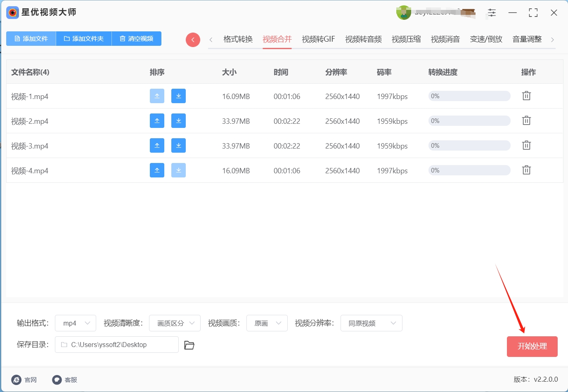Select the 视频合并 tab
Screen dimensions: 568x392
pos(277,39)
